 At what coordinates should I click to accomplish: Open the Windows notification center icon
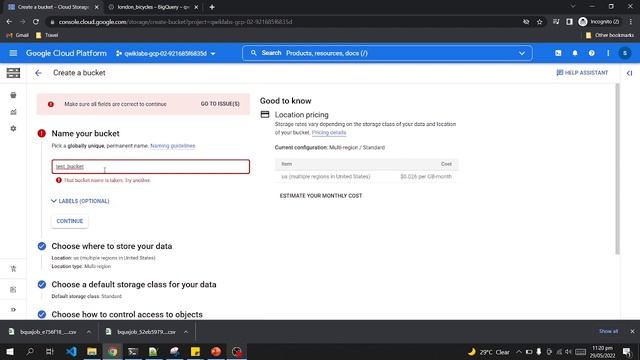[627, 351]
